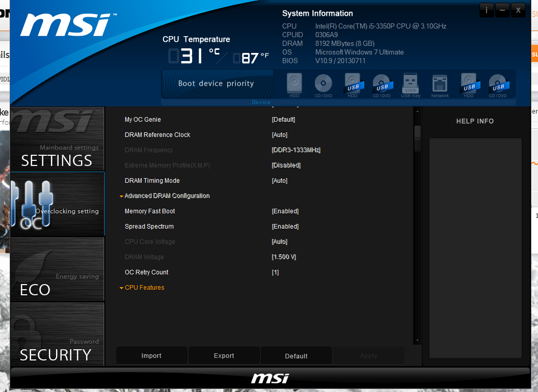Open the Extreme Memory Profile [Disabled] value
Viewport: 538px width, 392px height.
(x=286, y=165)
